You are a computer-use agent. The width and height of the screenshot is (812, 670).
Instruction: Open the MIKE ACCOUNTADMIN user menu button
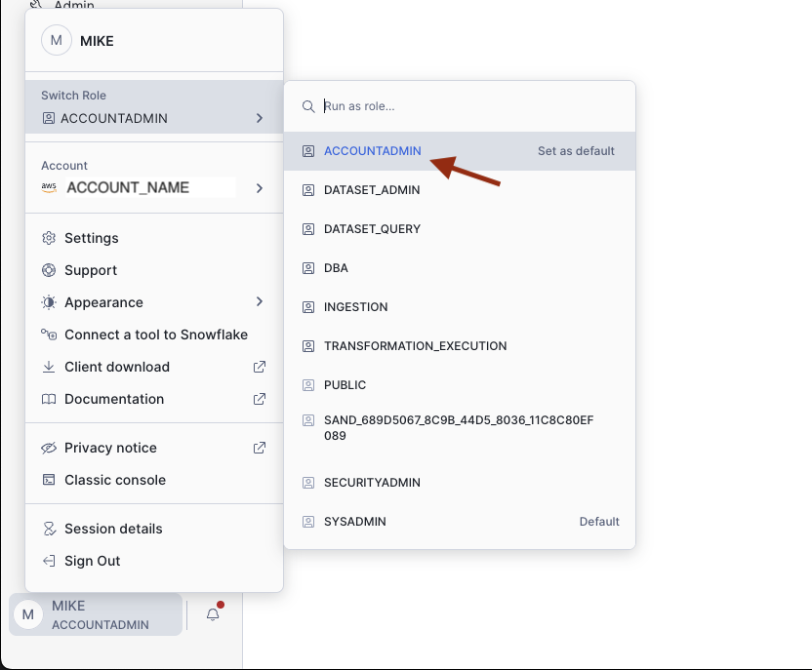click(x=96, y=614)
